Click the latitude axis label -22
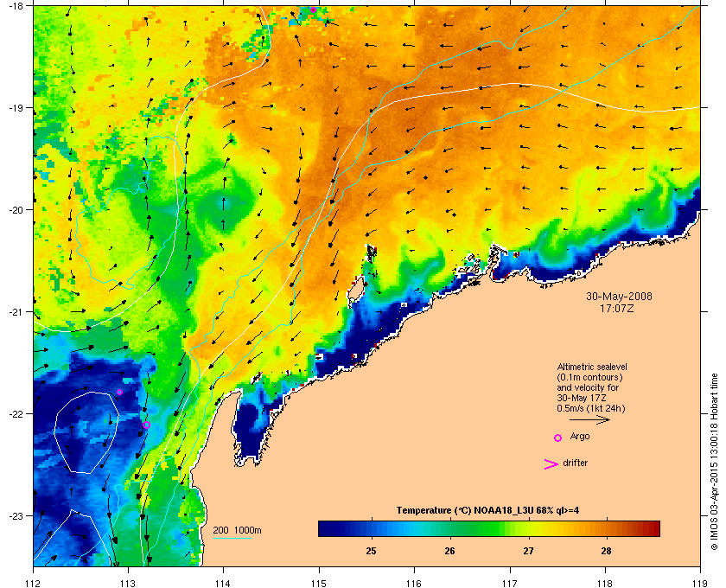 [x=16, y=414]
